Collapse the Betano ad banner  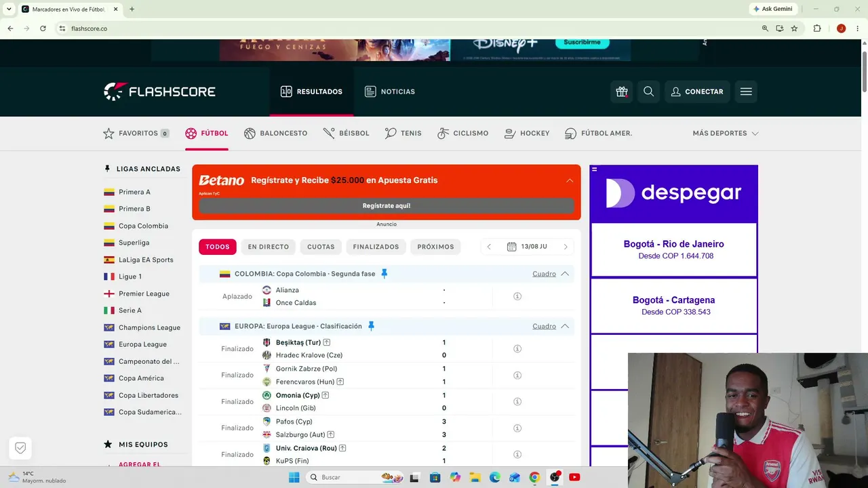pos(570,180)
